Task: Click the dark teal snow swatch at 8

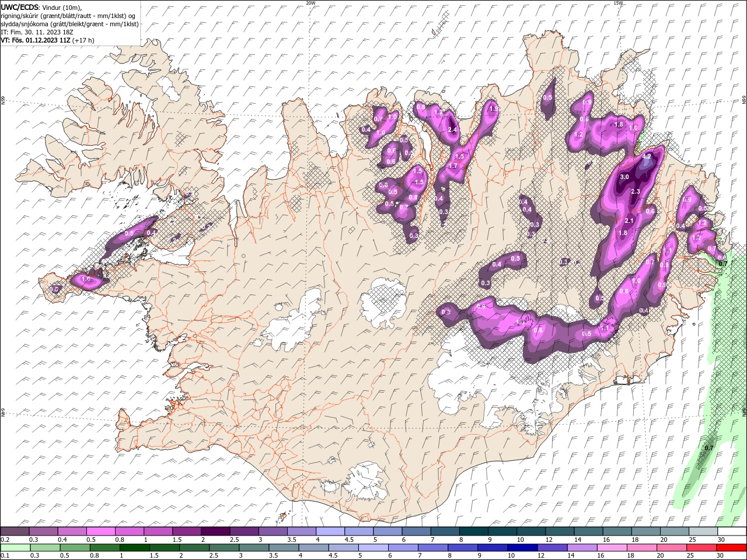Action: (x=473, y=531)
